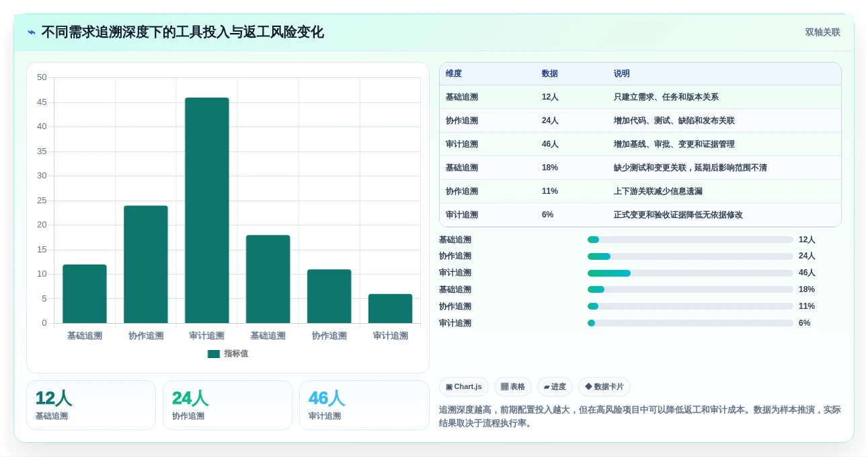
Task: Click the chart bar reaching value 11
Action: coord(329,296)
